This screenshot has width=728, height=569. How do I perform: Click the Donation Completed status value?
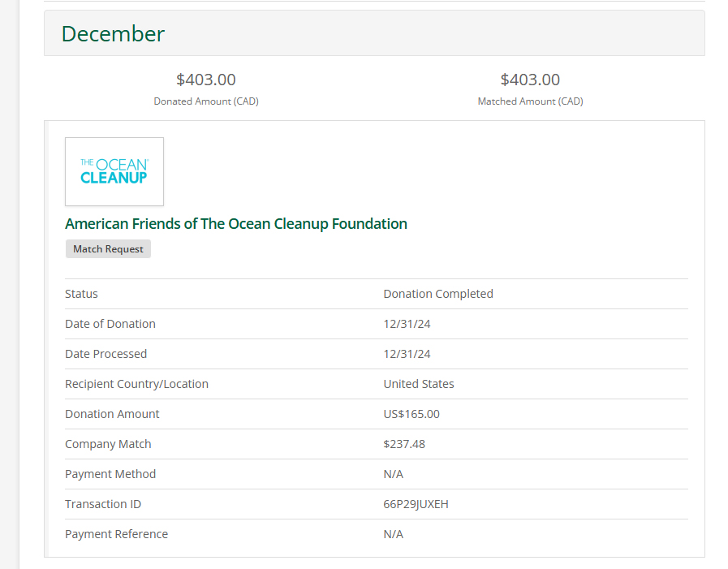[438, 294]
